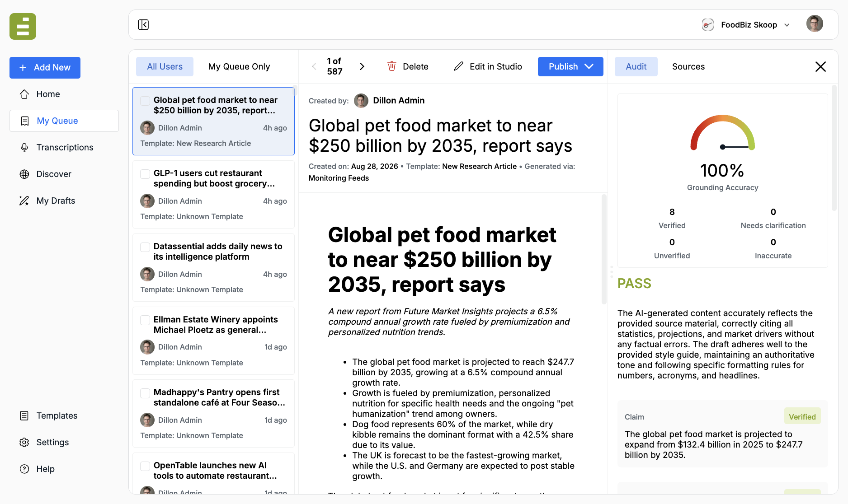Screen dimensions: 848x504
Task: Click the Add New button
Action: pos(45,68)
